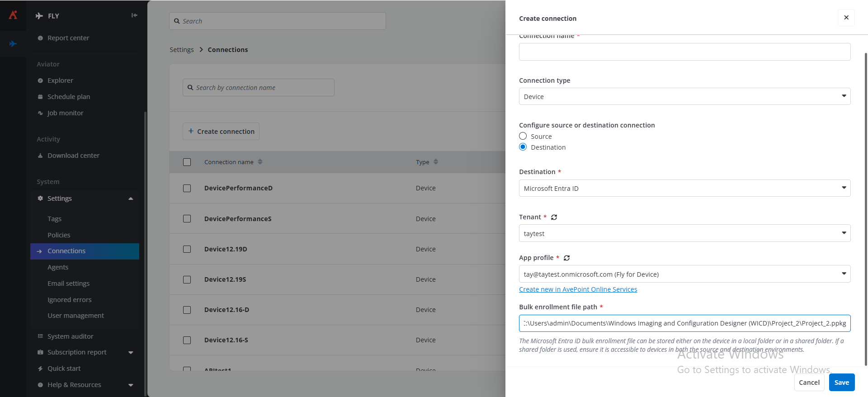Click the Report center icon
Viewport: 868px width, 397px height.
click(x=40, y=38)
